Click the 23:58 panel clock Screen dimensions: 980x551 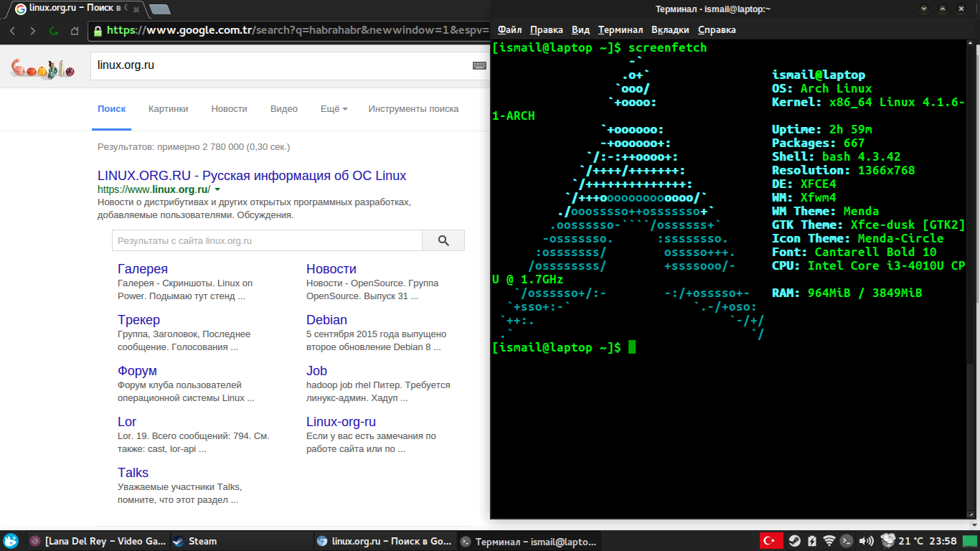(x=942, y=541)
